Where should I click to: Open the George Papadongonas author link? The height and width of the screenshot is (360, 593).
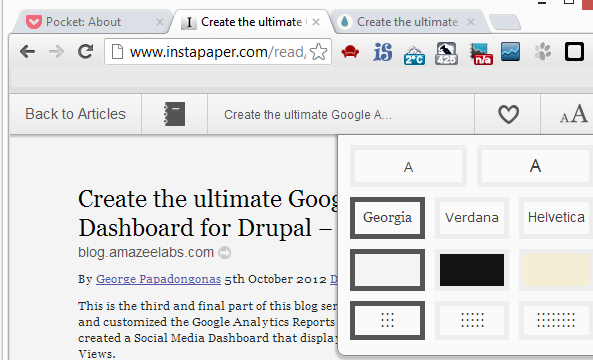click(x=158, y=279)
